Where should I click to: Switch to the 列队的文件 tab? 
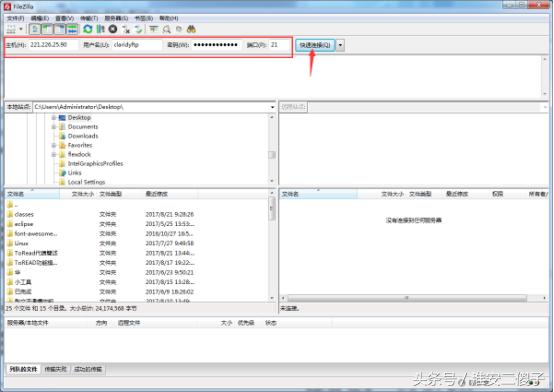click(23, 369)
